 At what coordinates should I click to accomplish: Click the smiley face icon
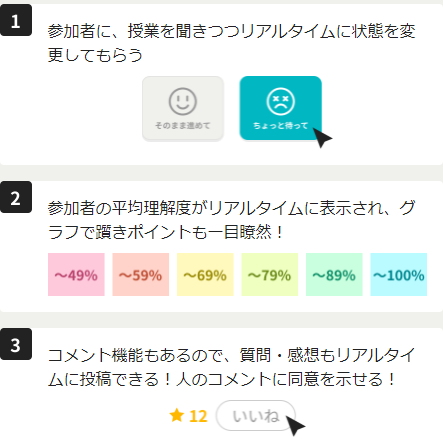pyautogui.click(x=183, y=101)
